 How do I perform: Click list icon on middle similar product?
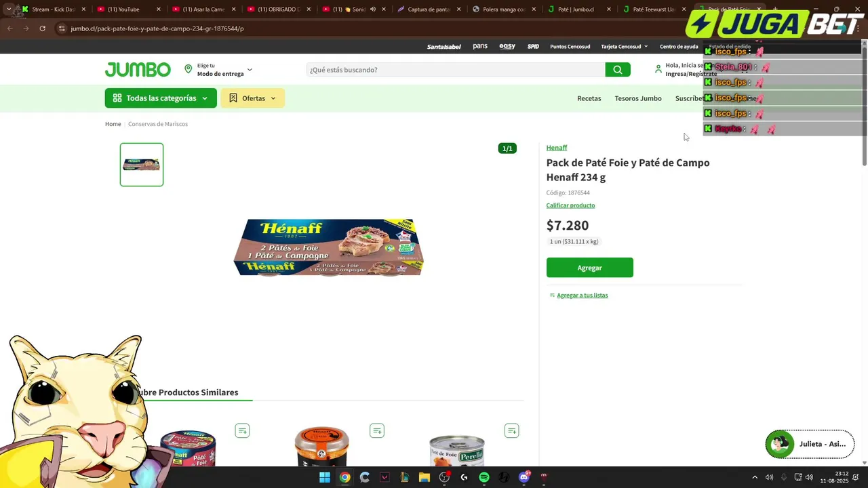pos(377,430)
